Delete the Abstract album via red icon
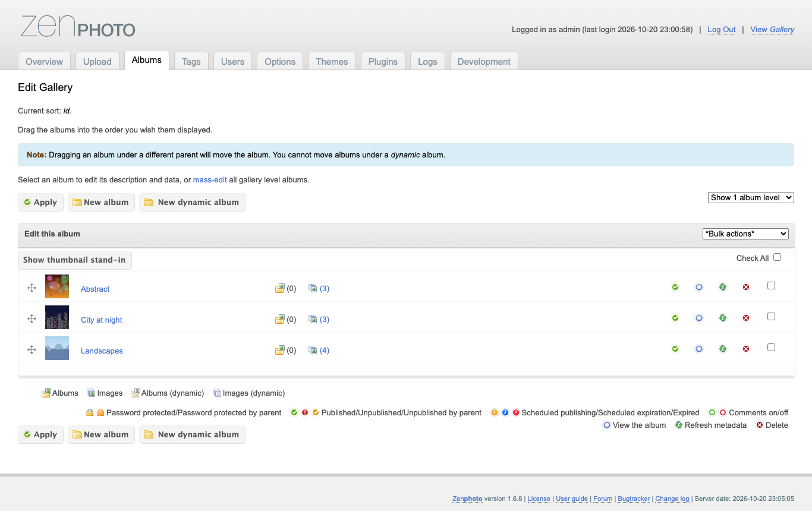 point(746,287)
